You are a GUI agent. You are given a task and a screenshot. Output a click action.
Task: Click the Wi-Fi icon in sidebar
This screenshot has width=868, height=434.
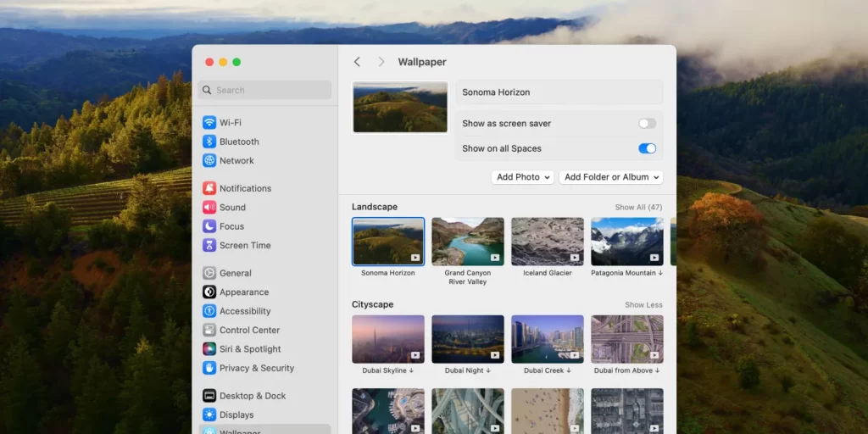pos(209,123)
